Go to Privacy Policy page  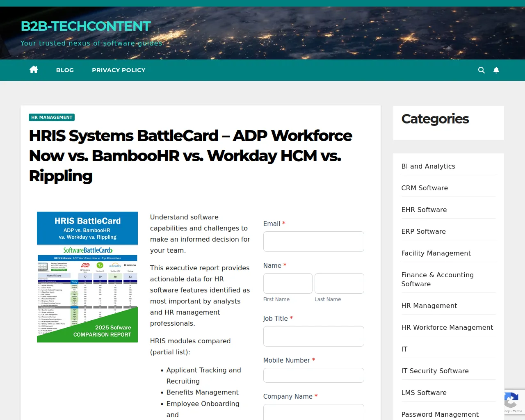(119, 70)
